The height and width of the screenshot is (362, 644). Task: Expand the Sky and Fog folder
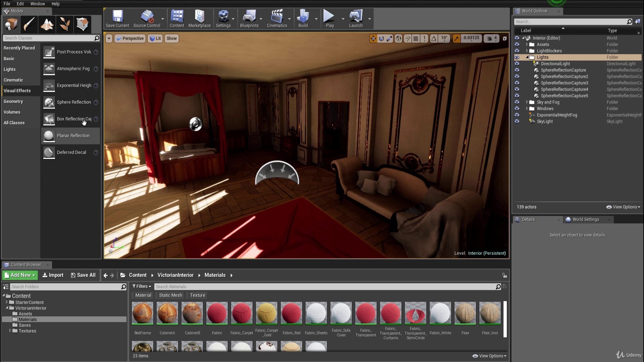pos(527,102)
